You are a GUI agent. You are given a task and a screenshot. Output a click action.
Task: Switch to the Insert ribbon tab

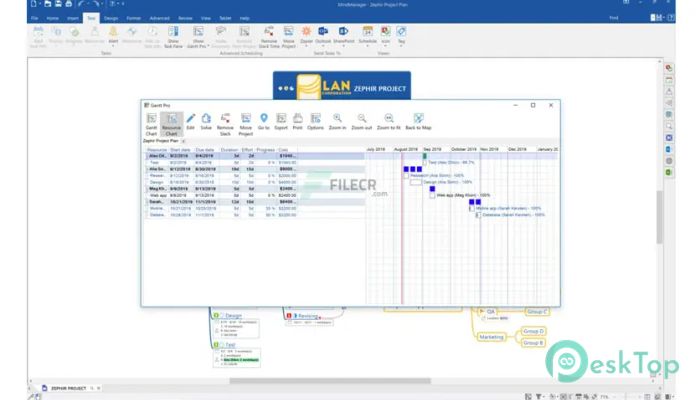click(x=73, y=18)
